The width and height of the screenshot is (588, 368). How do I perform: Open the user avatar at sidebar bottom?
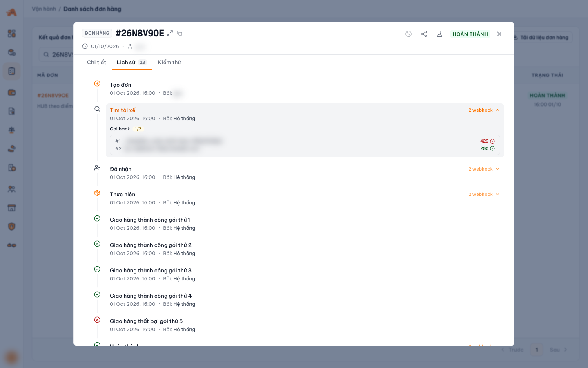11,357
